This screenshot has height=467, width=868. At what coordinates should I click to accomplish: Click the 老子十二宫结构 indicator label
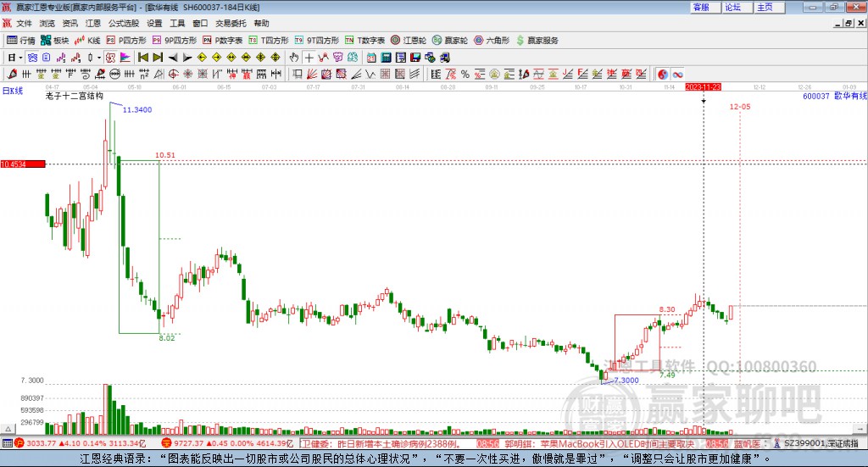75,96
